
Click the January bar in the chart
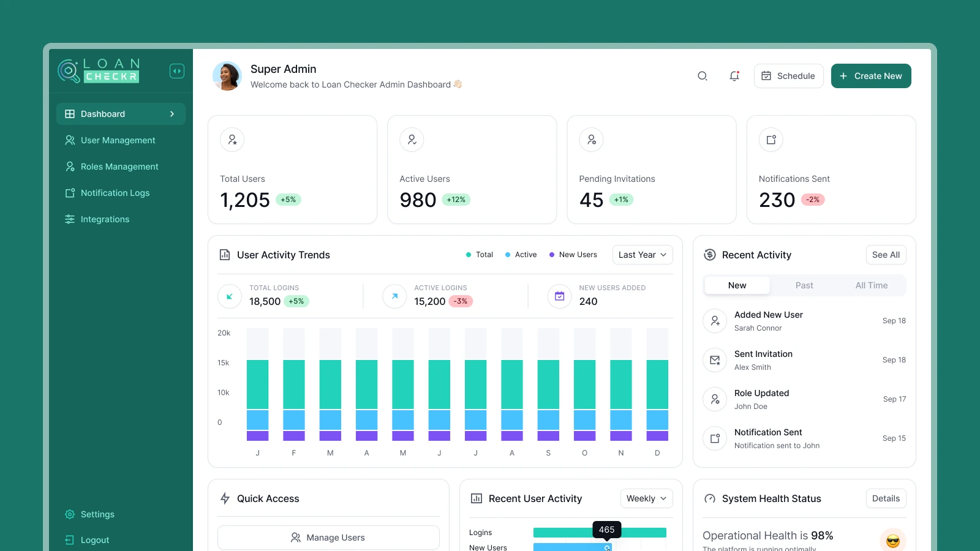click(x=258, y=384)
